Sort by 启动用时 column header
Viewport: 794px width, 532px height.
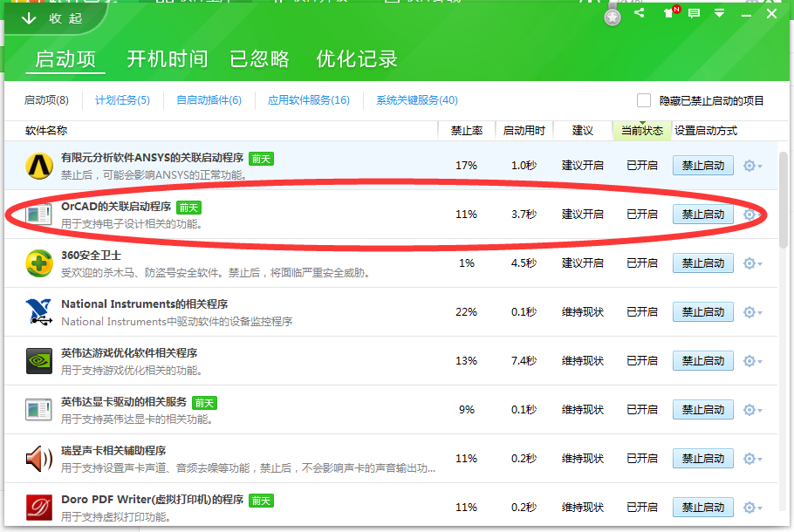(524, 131)
